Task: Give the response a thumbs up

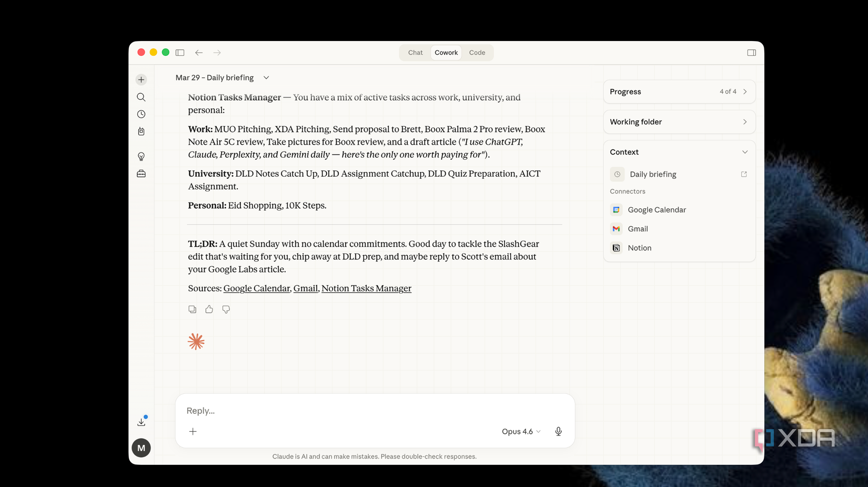Action: pos(209,309)
